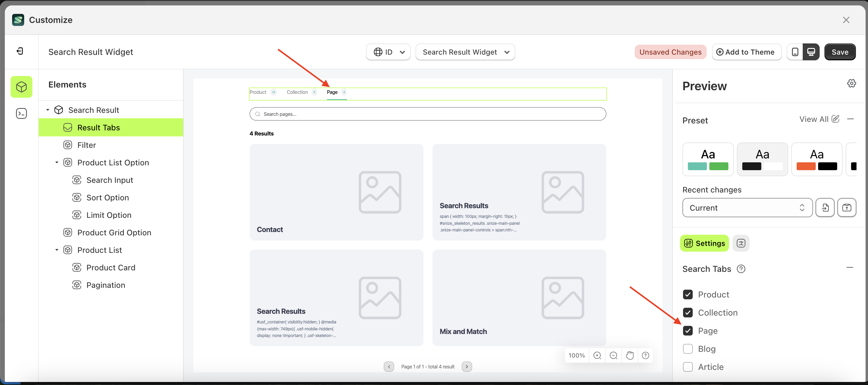The height and width of the screenshot is (385, 868).
Task: Click the import file icon beside Current dropdown
Action: coord(825,208)
